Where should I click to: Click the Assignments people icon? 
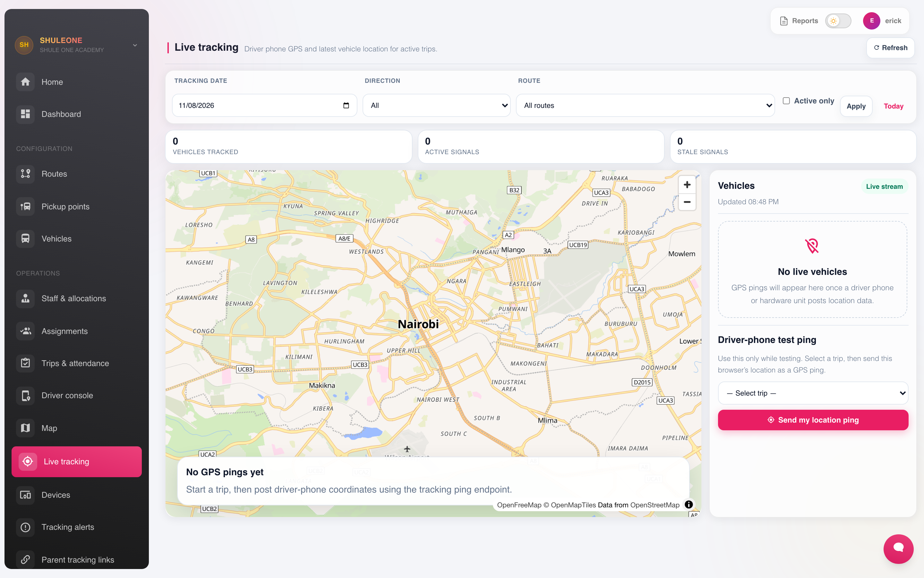click(25, 331)
